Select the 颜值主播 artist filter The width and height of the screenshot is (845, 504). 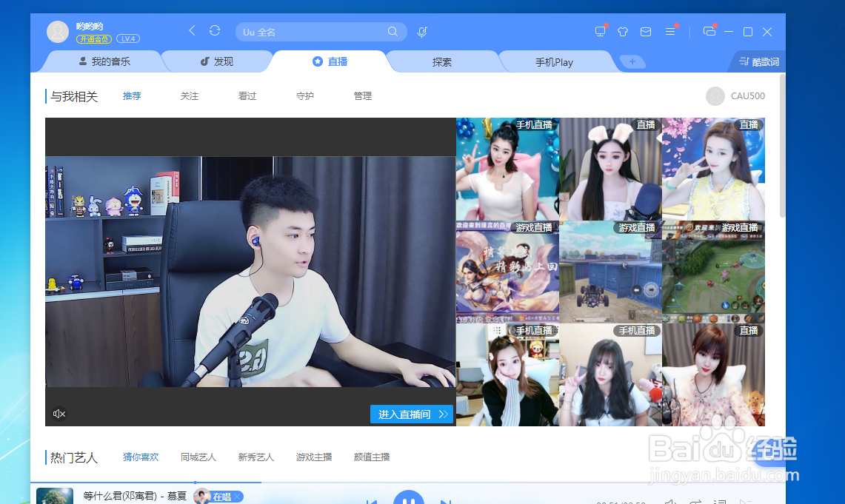(371, 457)
